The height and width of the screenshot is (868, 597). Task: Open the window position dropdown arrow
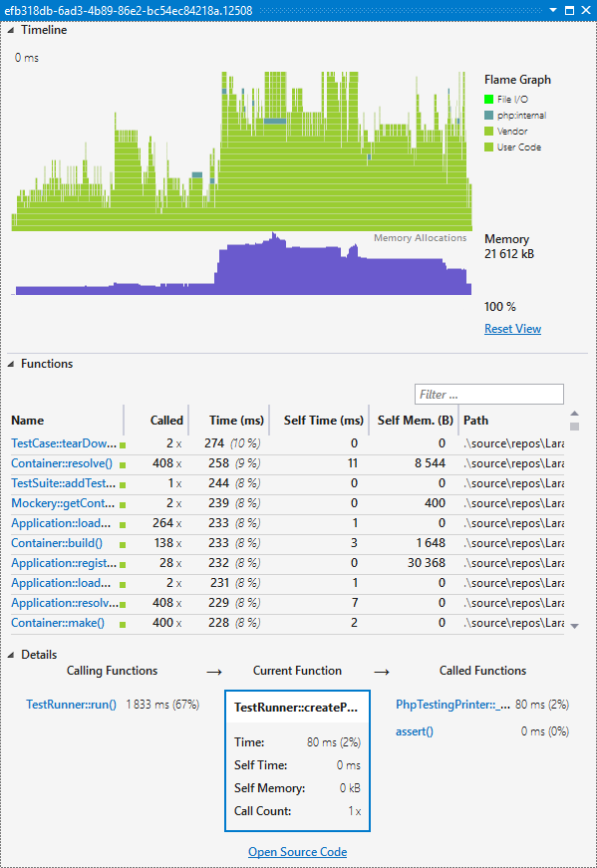(x=553, y=10)
